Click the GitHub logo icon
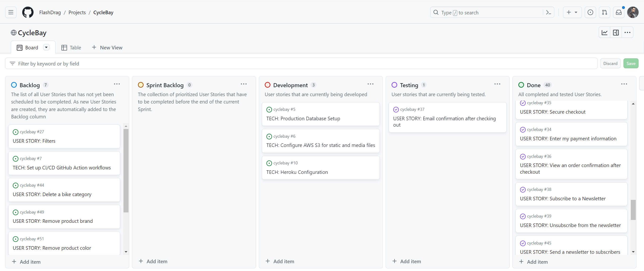 coord(28,12)
